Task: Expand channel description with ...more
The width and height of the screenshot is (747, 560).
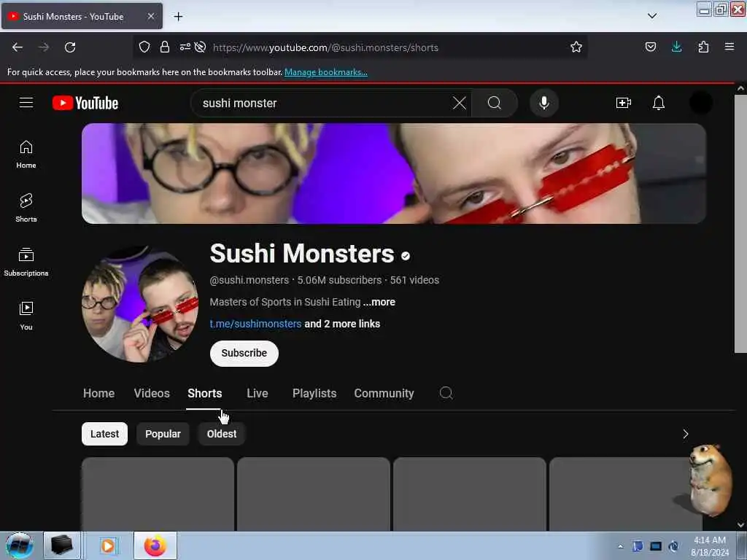Action: pyautogui.click(x=379, y=302)
